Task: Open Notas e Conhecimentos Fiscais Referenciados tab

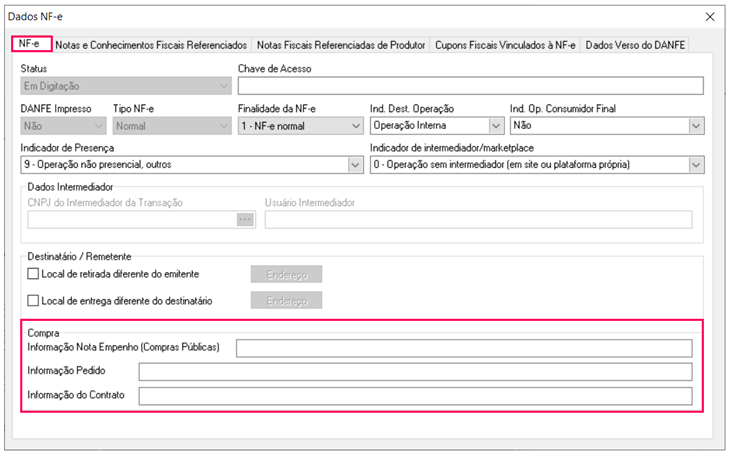Action: [x=151, y=45]
